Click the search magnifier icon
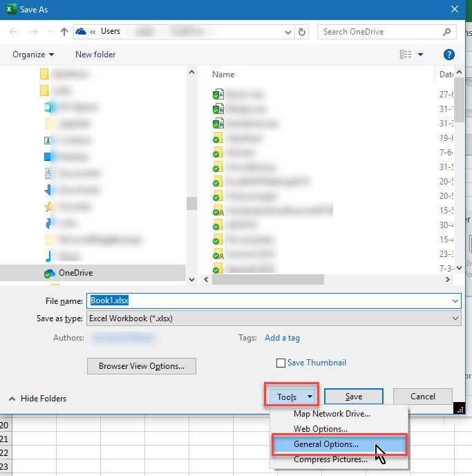The image size is (472, 476). tap(447, 32)
